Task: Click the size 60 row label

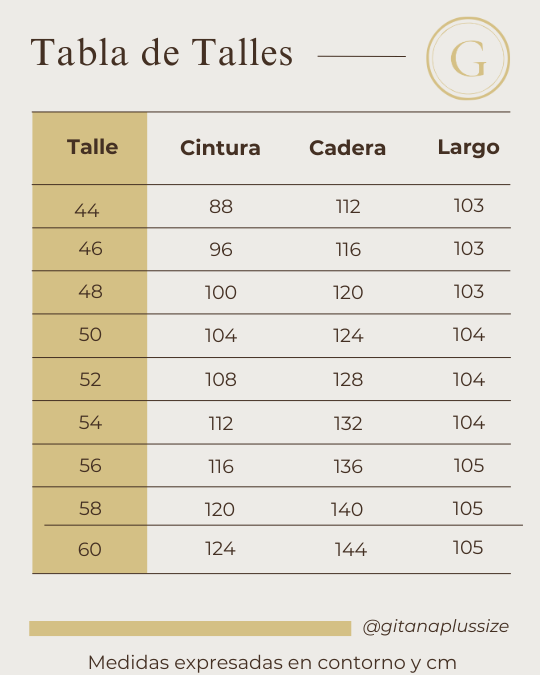Action: coord(90,550)
